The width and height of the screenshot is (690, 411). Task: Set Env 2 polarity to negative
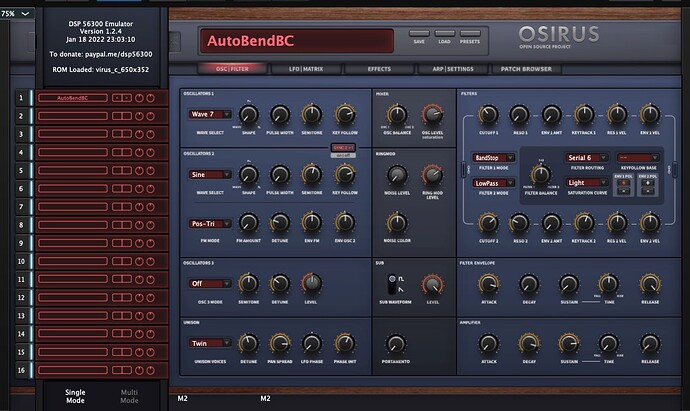click(x=647, y=191)
